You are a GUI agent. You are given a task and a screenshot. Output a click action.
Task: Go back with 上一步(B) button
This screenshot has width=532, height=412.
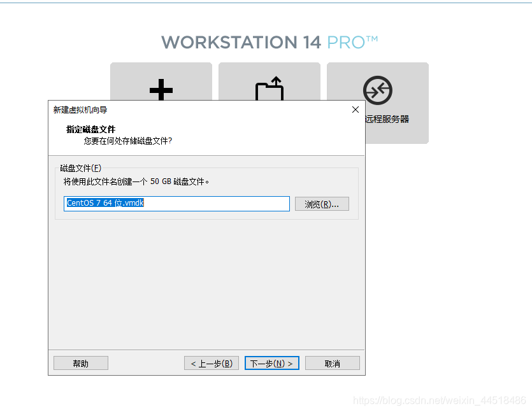(x=212, y=363)
